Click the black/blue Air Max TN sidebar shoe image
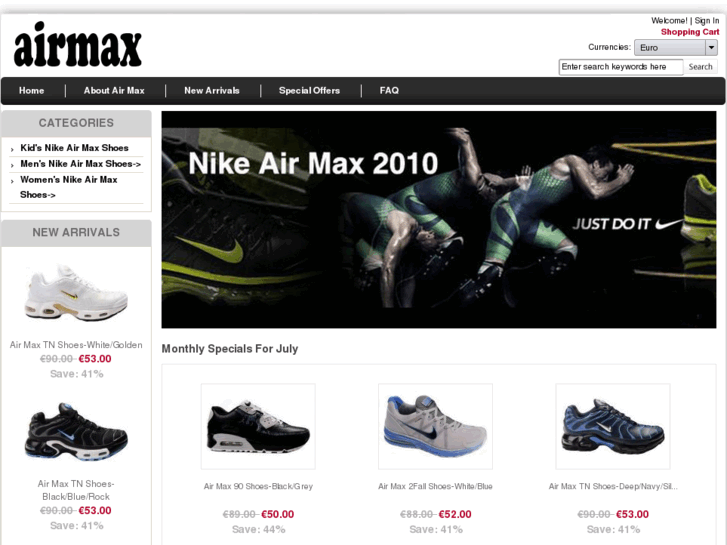Image resolution: width=727 pixels, height=545 pixels. (x=76, y=431)
